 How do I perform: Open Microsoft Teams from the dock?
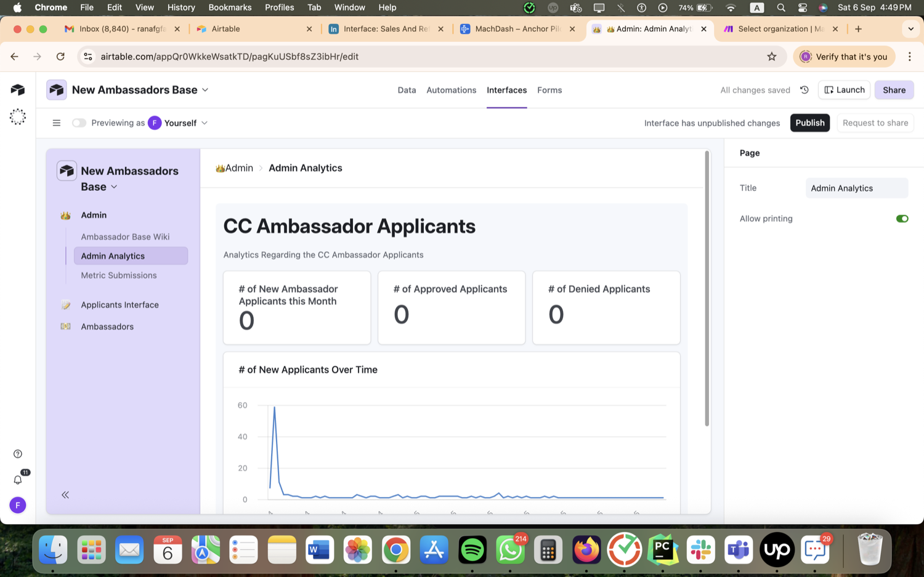(x=739, y=550)
